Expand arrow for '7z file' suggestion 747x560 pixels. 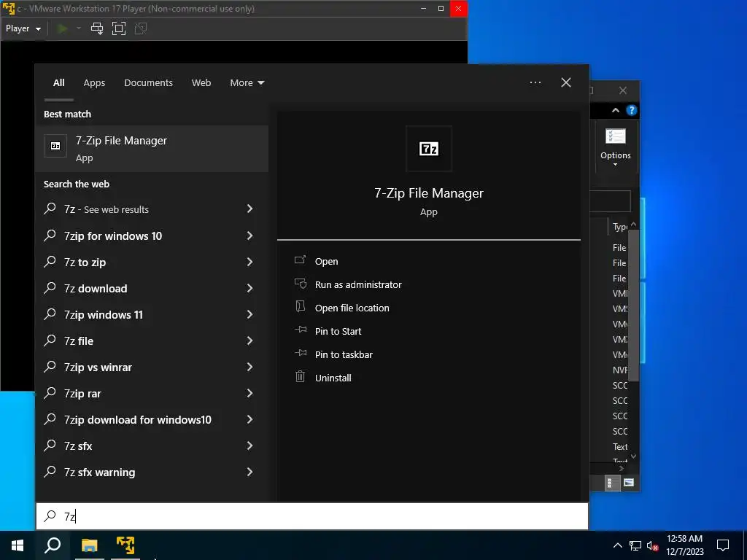coord(249,341)
